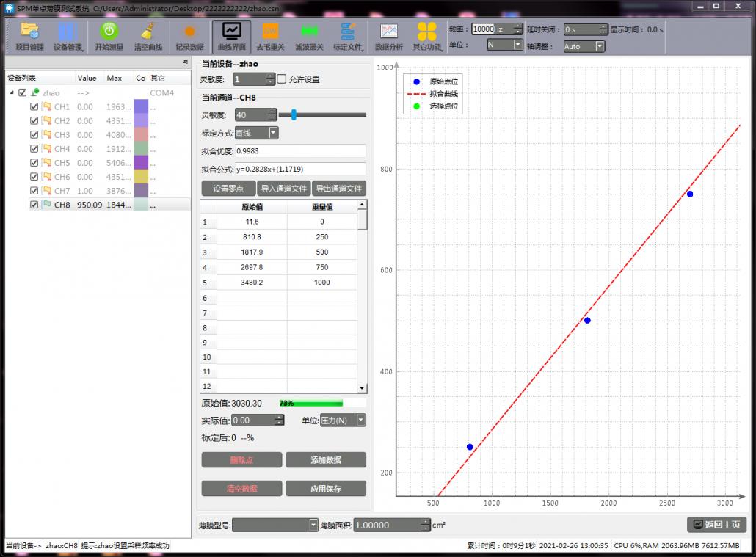Viewport: 756px width, 557px height.
Task: Open the 其它功能 other functions menu
Action: tap(427, 37)
